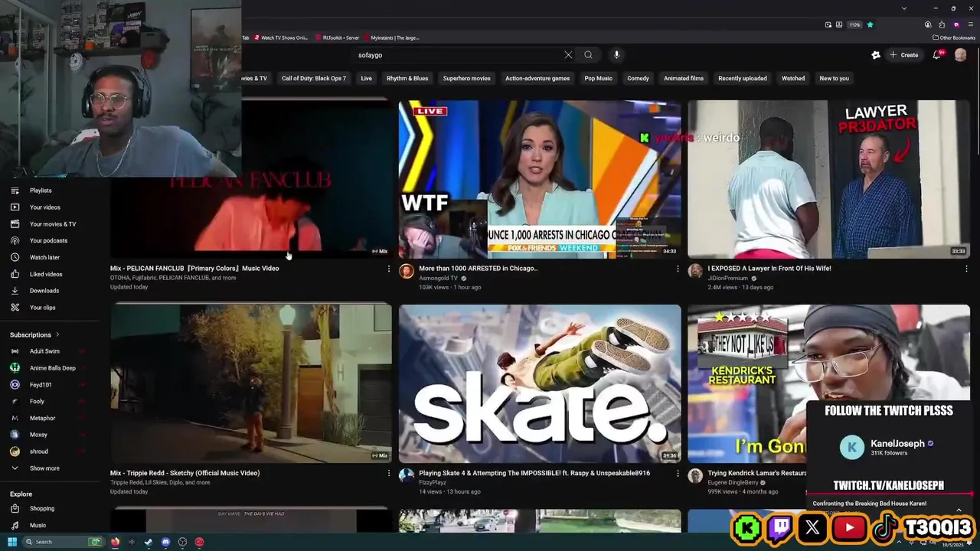
Task: Select the Watched chip
Action: pyautogui.click(x=793, y=78)
